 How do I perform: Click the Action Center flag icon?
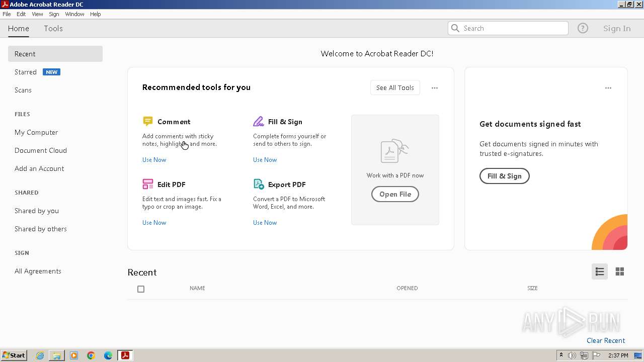596,355
